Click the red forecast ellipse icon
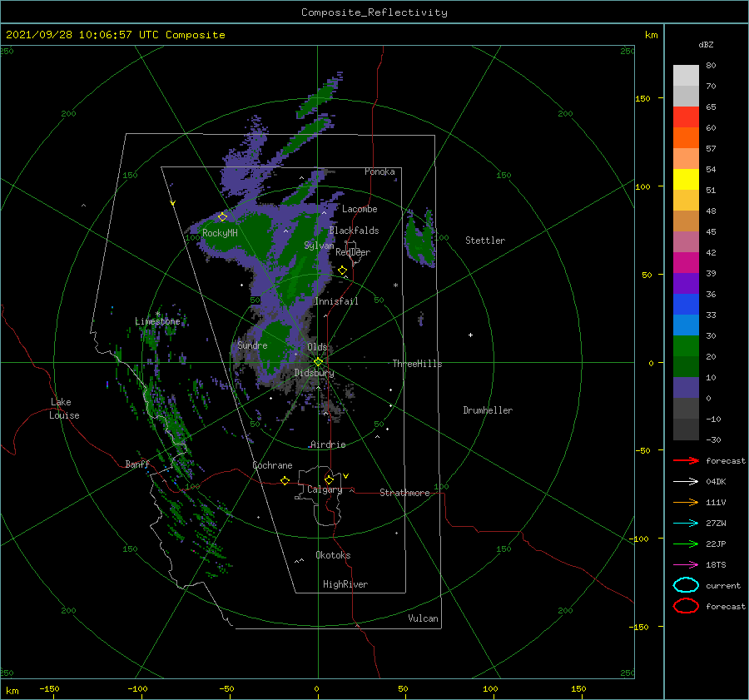The height and width of the screenshot is (700, 749). [686, 606]
